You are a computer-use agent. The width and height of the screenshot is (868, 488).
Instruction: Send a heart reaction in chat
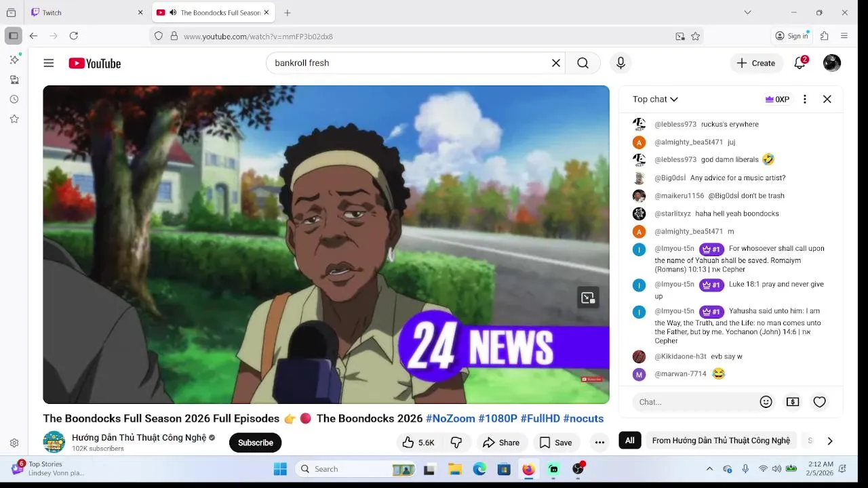[820, 402]
